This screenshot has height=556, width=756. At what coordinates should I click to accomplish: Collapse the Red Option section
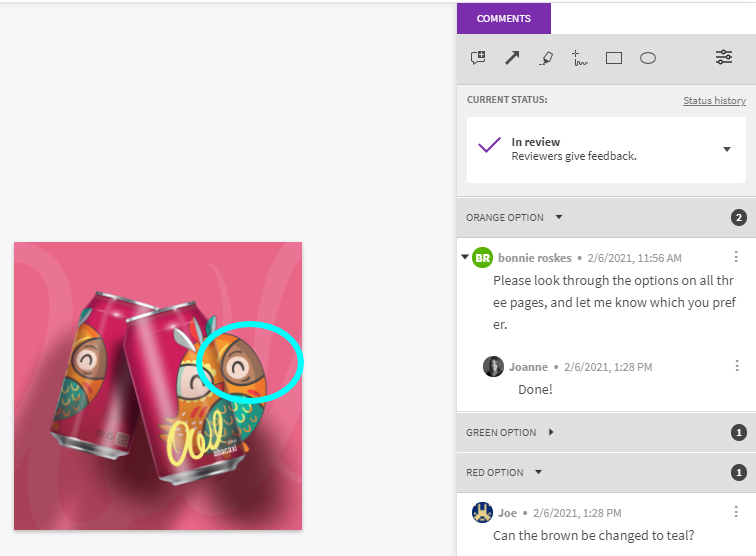coord(539,472)
